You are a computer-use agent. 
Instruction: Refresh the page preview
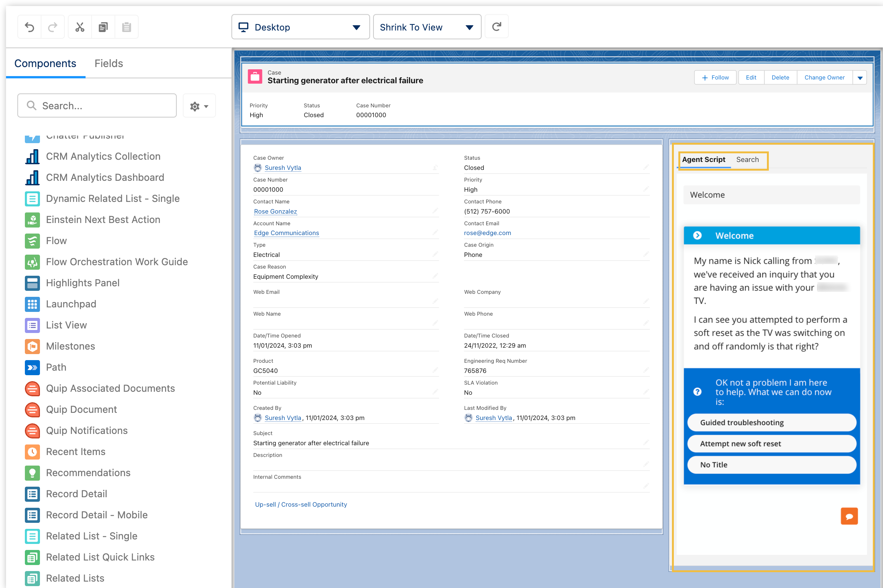(x=496, y=26)
